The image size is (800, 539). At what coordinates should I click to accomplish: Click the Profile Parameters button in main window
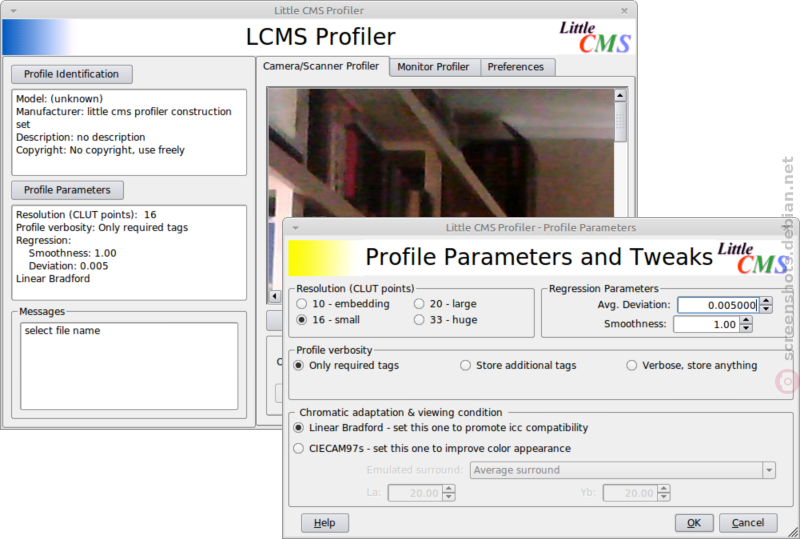click(x=67, y=190)
